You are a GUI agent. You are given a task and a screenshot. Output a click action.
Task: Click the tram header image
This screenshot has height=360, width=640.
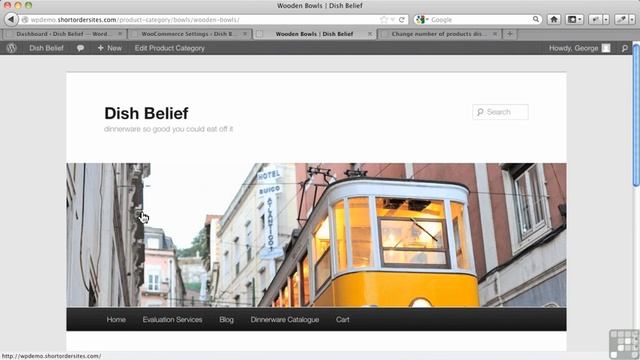[316, 235]
